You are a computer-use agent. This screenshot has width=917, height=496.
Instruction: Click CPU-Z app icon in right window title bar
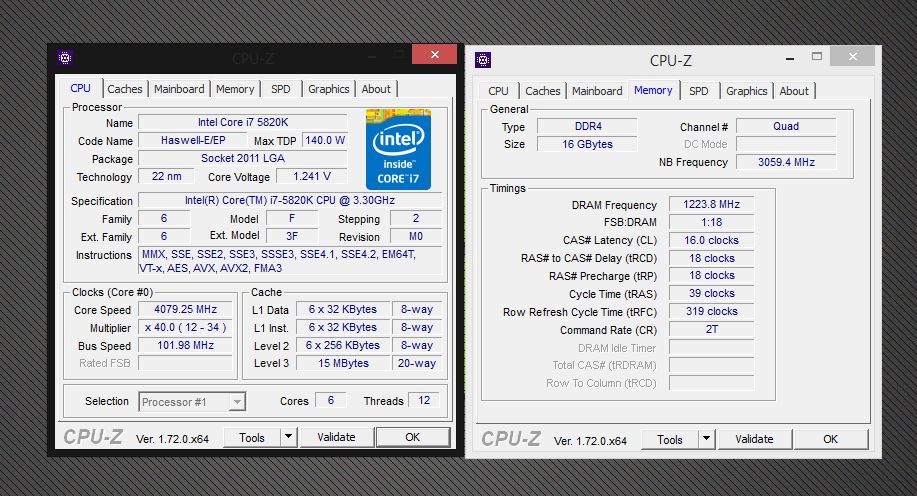pos(483,60)
